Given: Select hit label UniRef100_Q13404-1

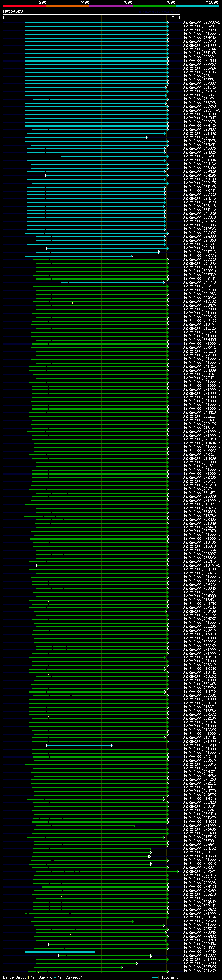Looking at the screenshot, I should point(201,428).
